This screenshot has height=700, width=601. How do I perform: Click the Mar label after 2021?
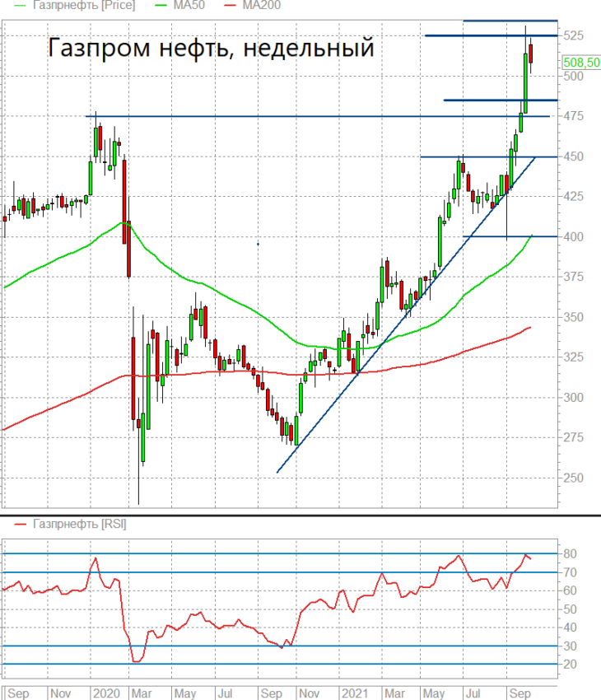pyautogui.click(x=394, y=693)
